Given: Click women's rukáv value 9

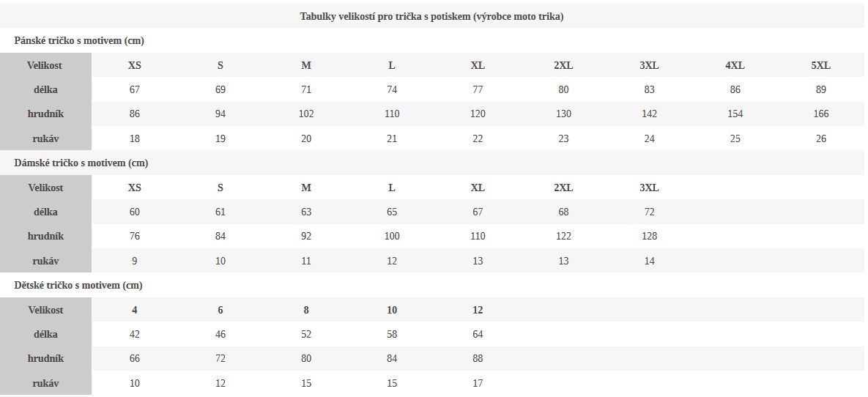Looking at the screenshot, I should (x=135, y=261).
